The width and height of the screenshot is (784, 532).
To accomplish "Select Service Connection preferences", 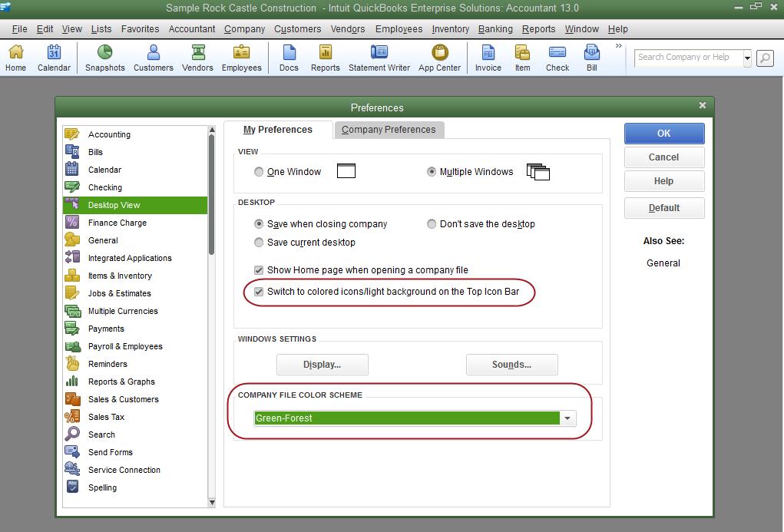I will (x=135, y=470).
